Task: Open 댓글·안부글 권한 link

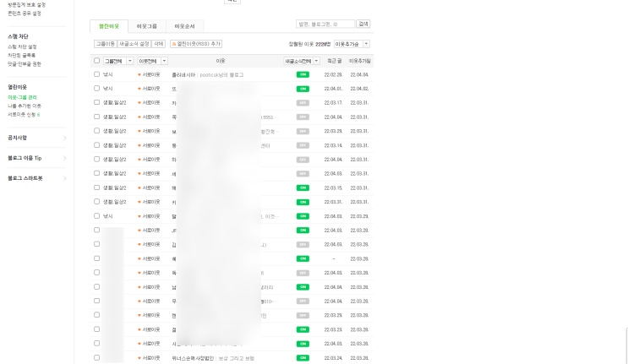Action: [25, 64]
